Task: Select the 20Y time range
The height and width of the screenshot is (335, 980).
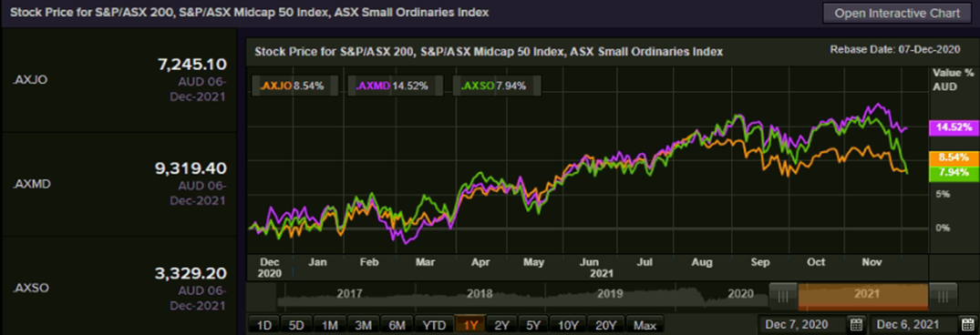Action: 606,325
